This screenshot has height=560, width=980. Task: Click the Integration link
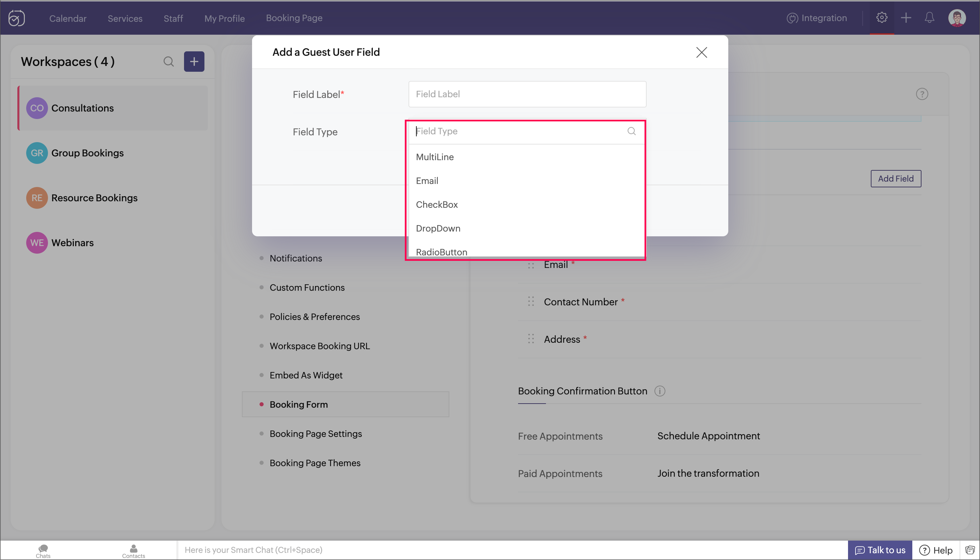tap(816, 18)
